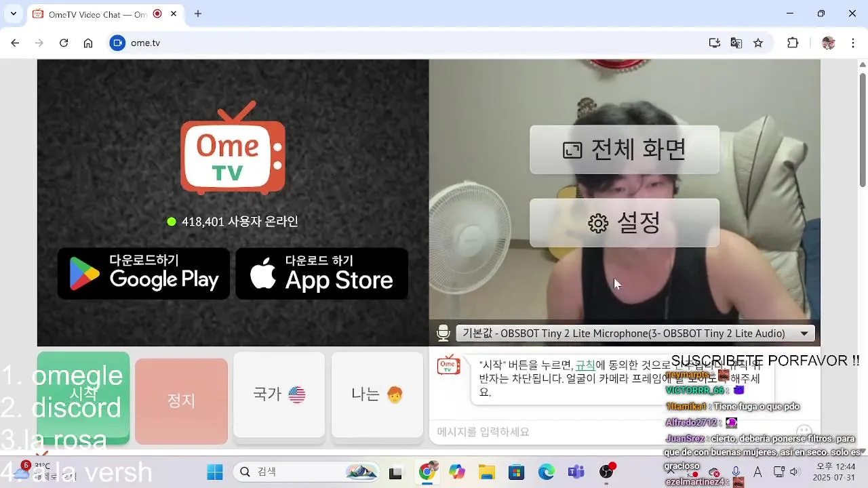This screenshot has width=868, height=488.
Task: Open the OBS Studio taskbar icon
Action: click(x=607, y=472)
